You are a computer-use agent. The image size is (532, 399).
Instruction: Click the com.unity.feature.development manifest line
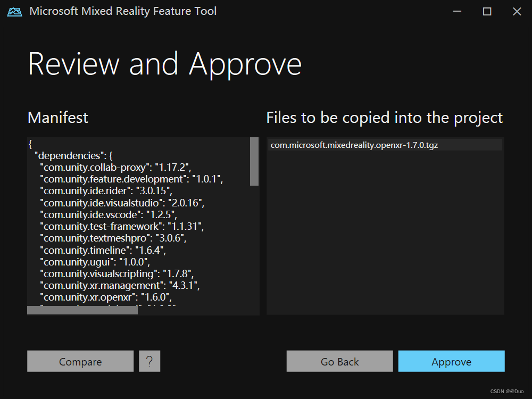tap(131, 179)
